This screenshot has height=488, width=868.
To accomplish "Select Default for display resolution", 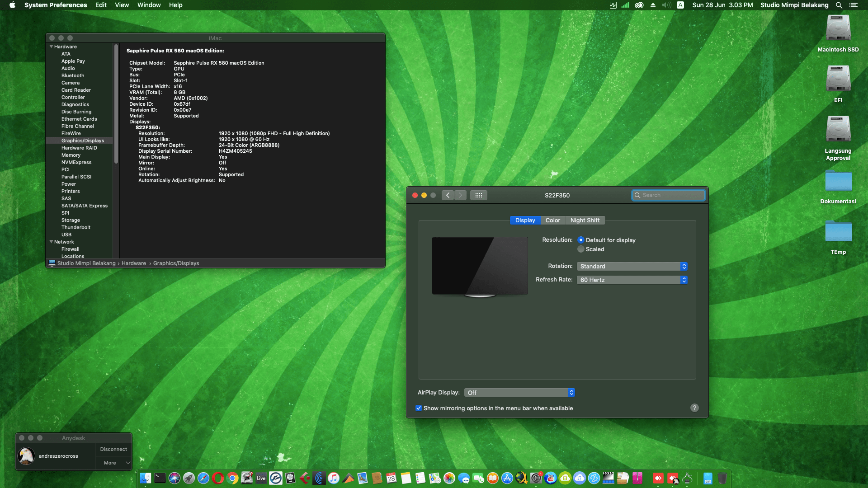I will 581,240.
